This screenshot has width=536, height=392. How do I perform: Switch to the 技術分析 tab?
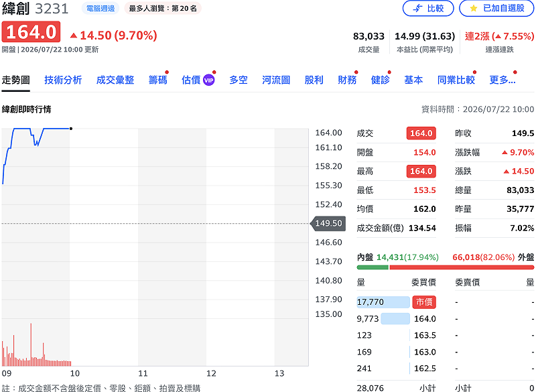click(63, 80)
